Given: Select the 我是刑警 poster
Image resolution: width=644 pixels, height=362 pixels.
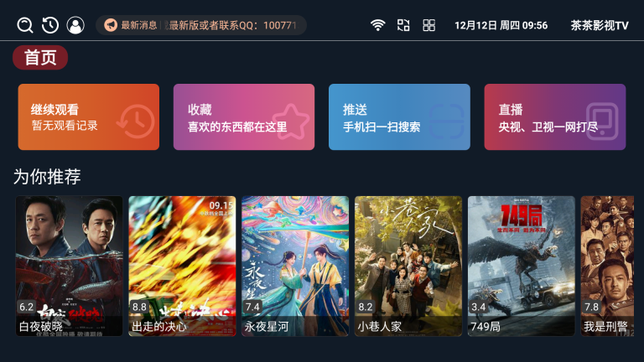Looking at the screenshot, I should point(607,266).
